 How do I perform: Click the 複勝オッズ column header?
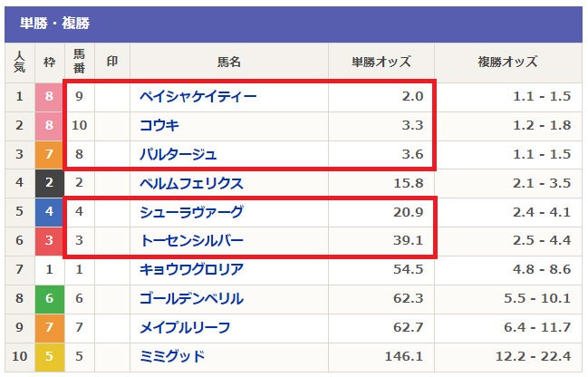click(x=507, y=63)
